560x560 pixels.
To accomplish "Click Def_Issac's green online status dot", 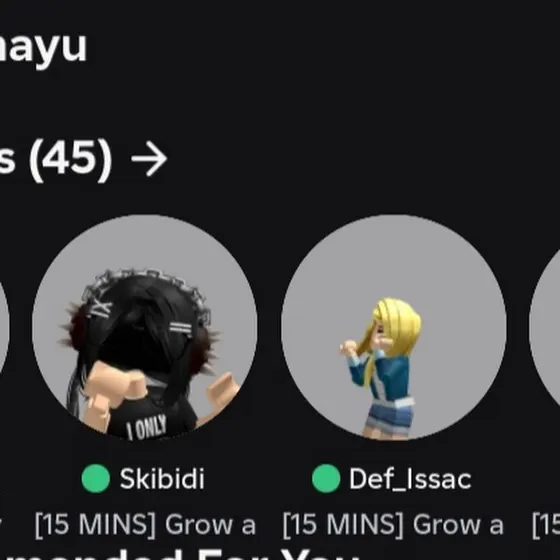I will click(326, 479).
